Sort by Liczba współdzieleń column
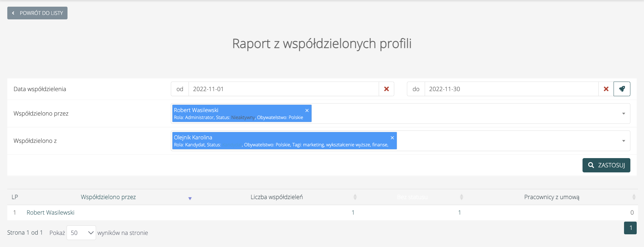Viewport: 644px width, 247px height. [x=355, y=197]
